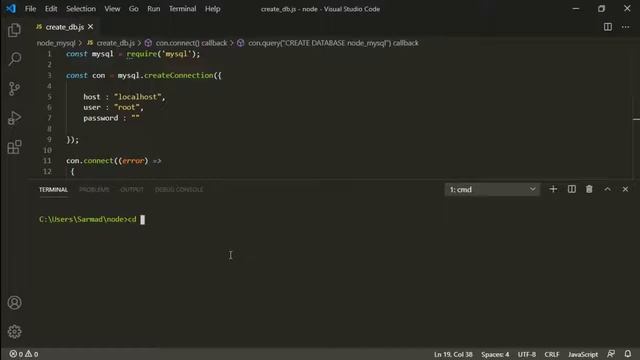This screenshot has height=360, width=640.
Task: Switch to the OUTPUT panel tab
Action: (x=132, y=189)
